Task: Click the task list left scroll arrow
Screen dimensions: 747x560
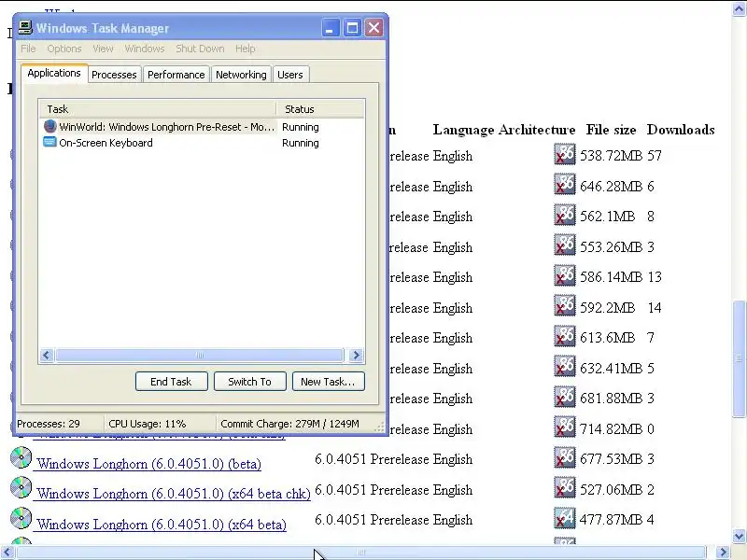Action: (x=46, y=356)
